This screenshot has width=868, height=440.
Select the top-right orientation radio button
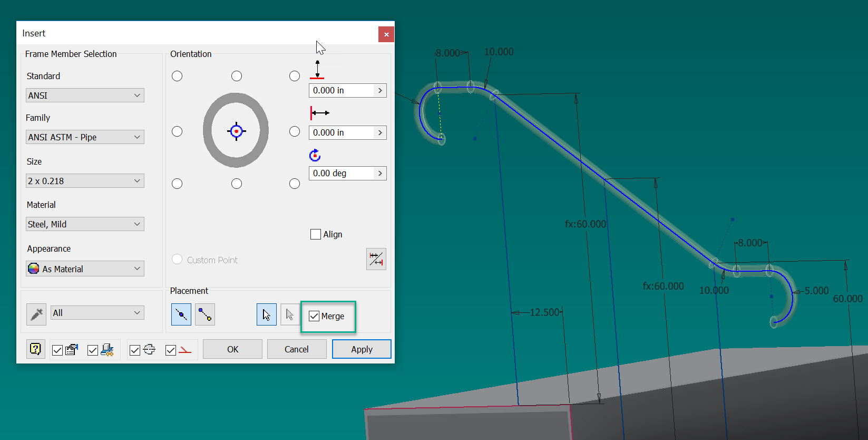click(295, 76)
